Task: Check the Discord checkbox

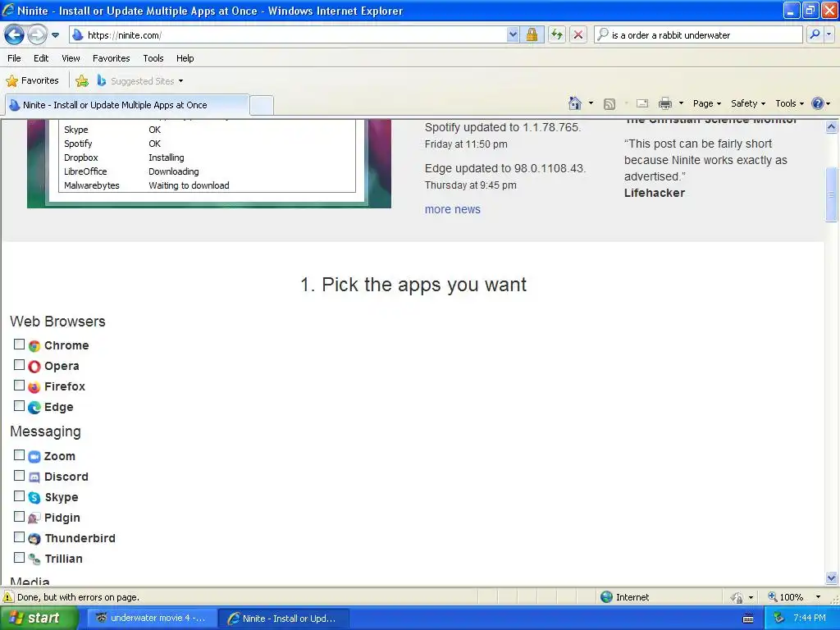Action: pos(20,475)
